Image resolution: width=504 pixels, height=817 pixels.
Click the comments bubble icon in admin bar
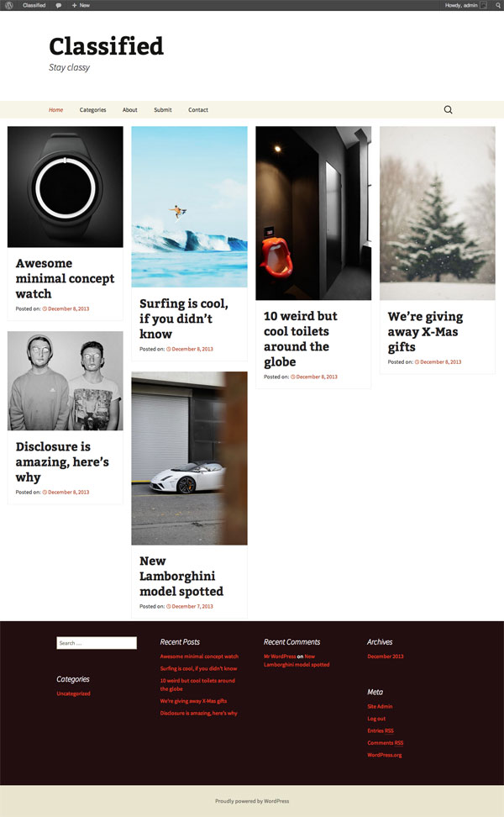59,5
